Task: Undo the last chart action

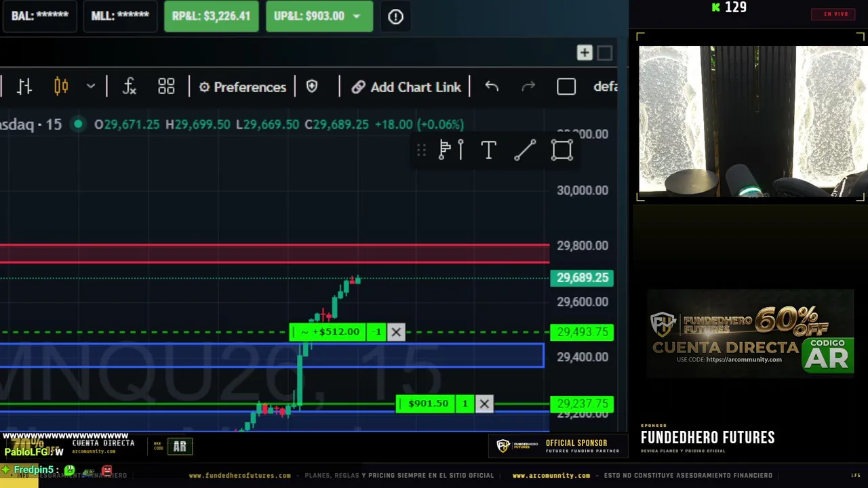Action: click(492, 87)
